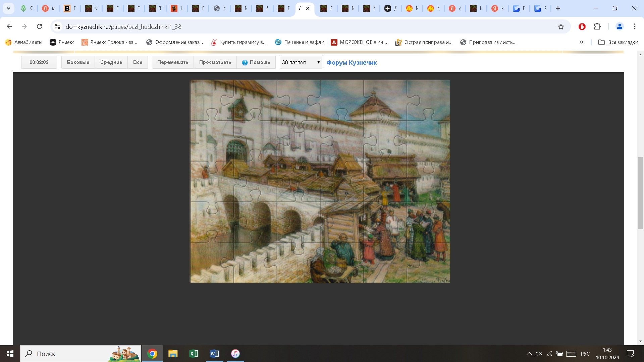Open the Chrome profile avatar
Viewport: 644px width, 362px height.
620,26
